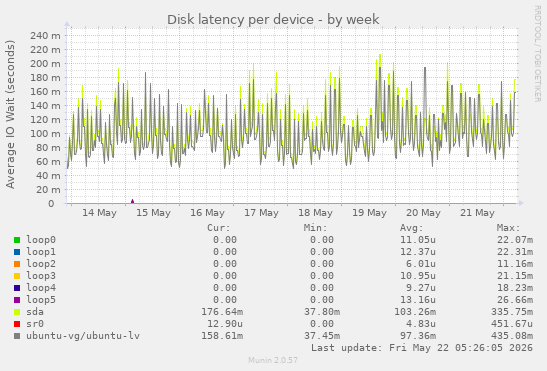Click sda maximum value 335.75m

pos(512,312)
